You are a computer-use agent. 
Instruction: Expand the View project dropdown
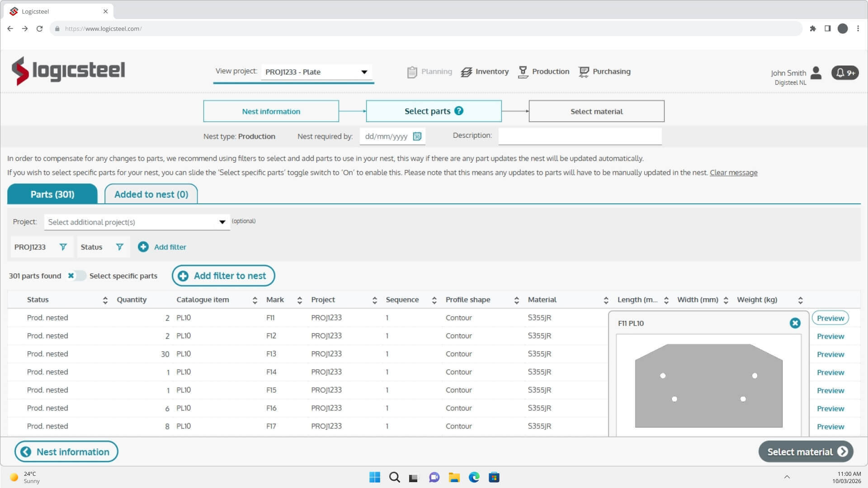tap(364, 72)
